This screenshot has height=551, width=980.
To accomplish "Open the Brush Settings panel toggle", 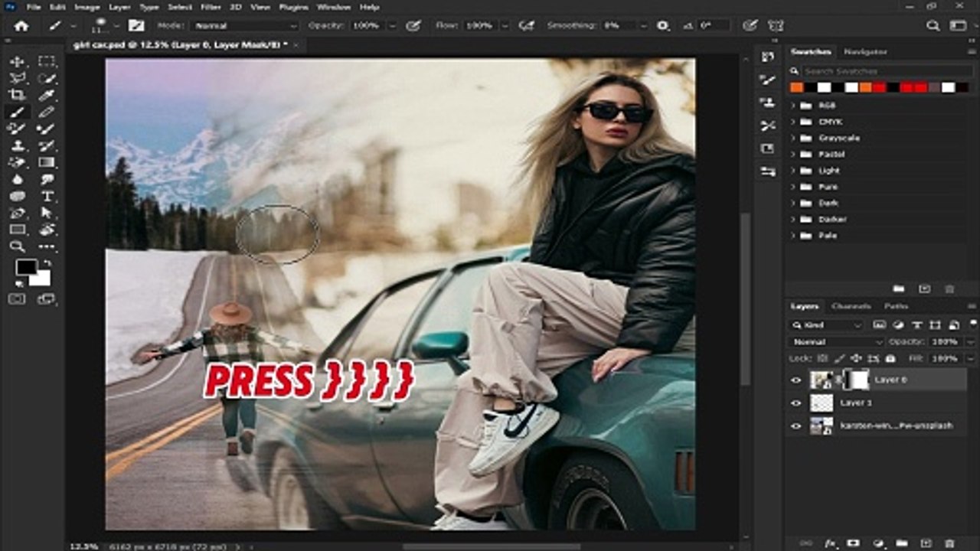I will (136, 25).
